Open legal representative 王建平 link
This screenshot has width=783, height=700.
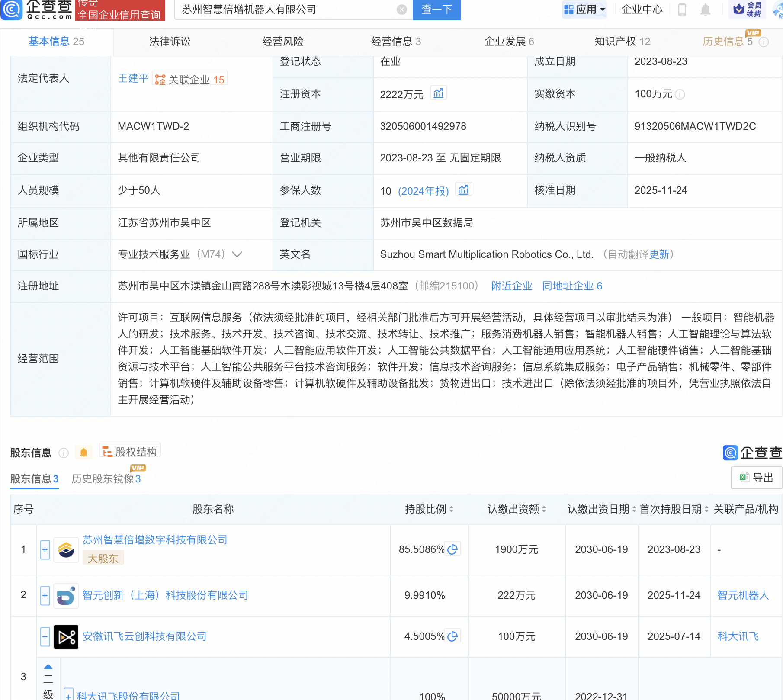pyautogui.click(x=133, y=78)
